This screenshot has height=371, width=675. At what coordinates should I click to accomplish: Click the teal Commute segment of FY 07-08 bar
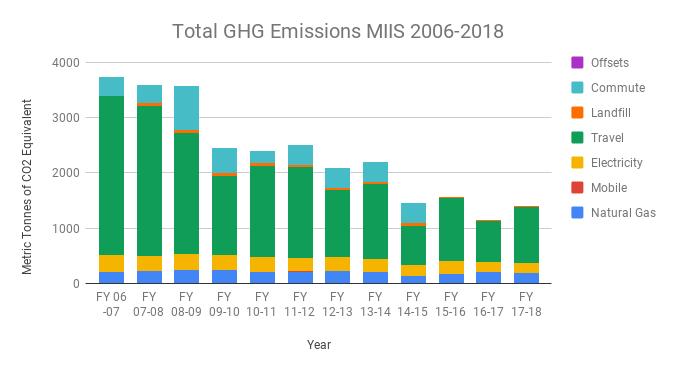[149, 94]
